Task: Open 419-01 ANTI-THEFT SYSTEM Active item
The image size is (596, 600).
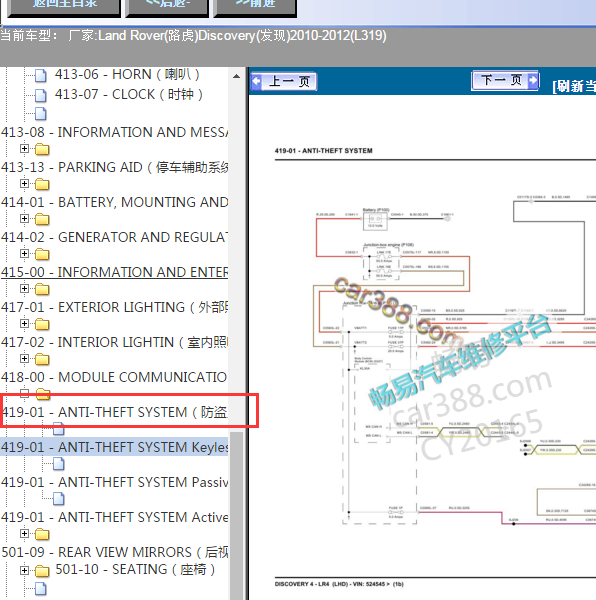Action: coord(114,517)
